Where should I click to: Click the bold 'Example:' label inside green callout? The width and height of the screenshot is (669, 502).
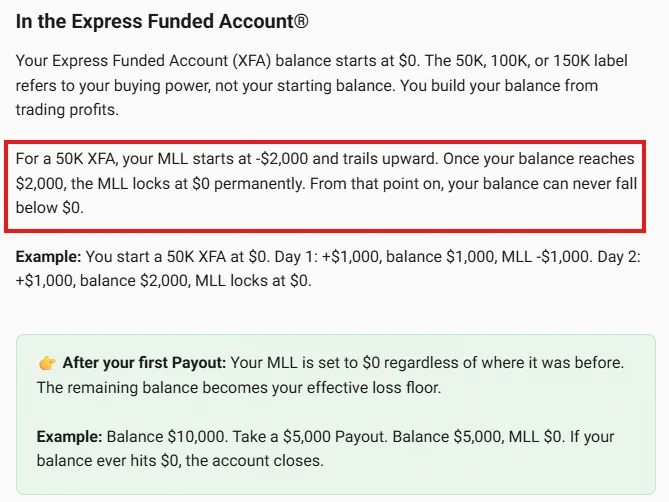(x=69, y=437)
